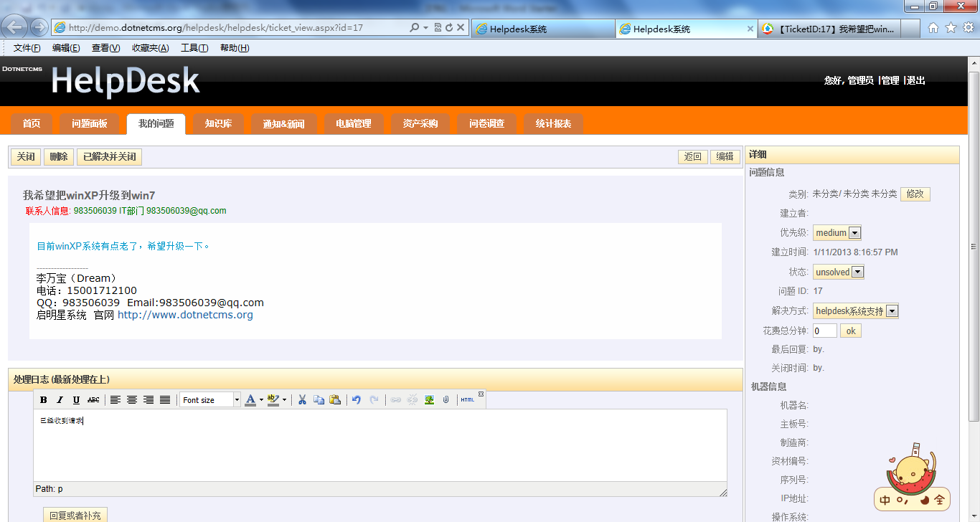Apply strikethrough formatting in the editor
This screenshot has height=522, width=980.
pyautogui.click(x=93, y=400)
